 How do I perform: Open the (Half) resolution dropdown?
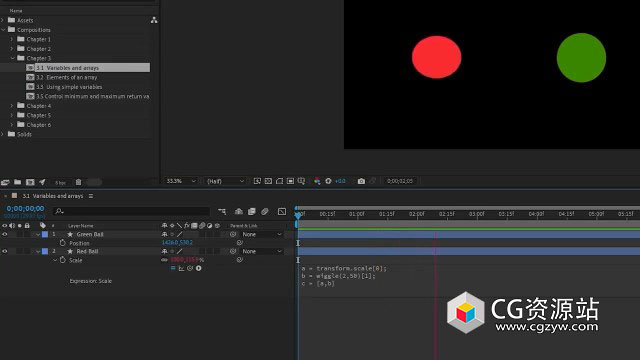(225, 181)
